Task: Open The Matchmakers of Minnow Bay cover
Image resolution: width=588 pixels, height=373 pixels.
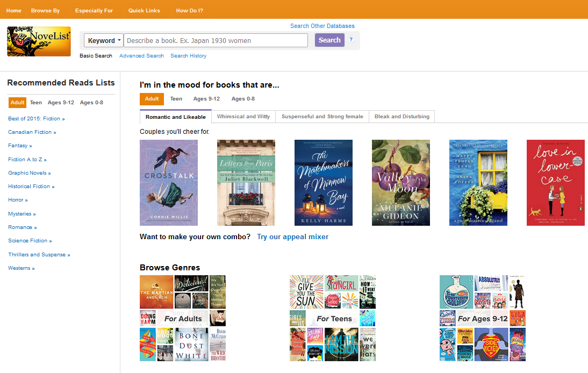Action: (x=324, y=183)
